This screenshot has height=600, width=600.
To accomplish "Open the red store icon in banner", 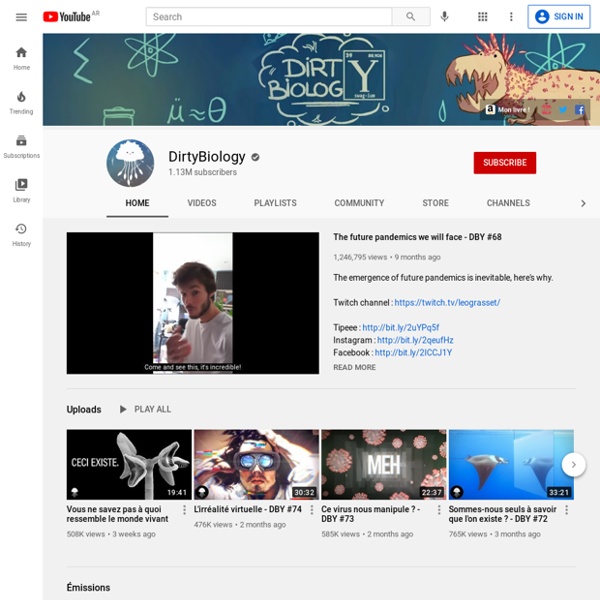I will click(x=546, y=110).
